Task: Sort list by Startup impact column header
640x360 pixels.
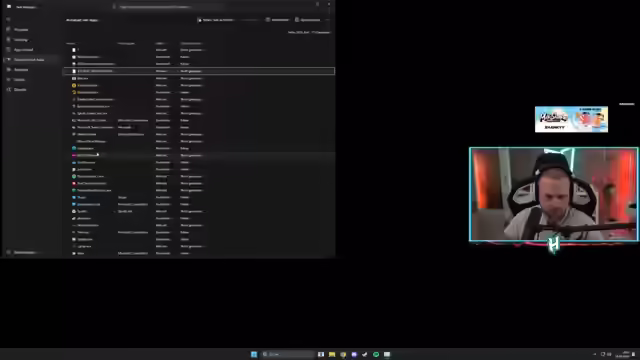Action: coord(191,43)
